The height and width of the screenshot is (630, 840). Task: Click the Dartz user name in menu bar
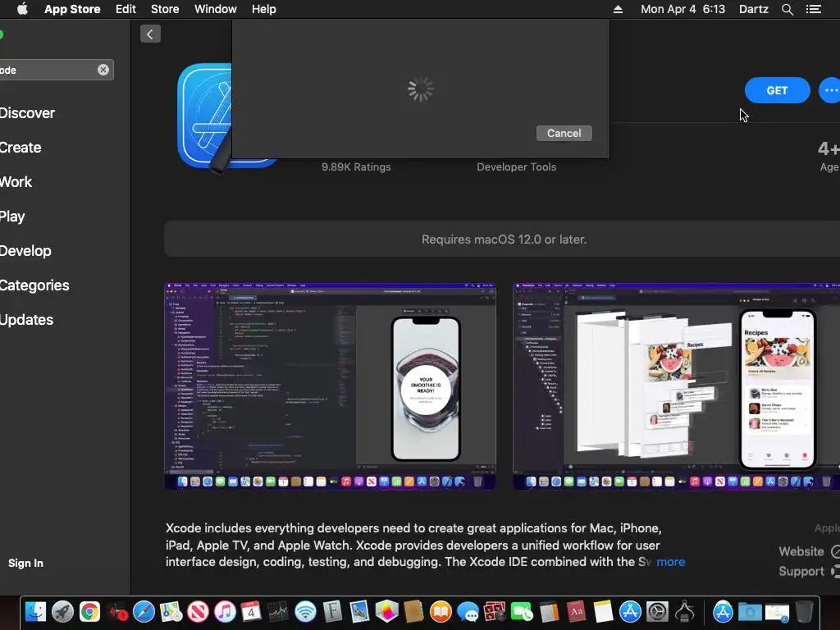pos(754,9)
